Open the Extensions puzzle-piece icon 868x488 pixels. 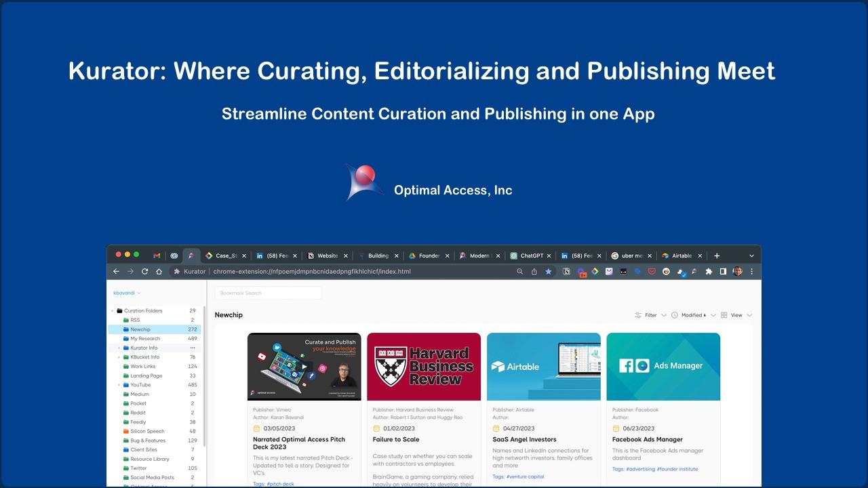coord(709,271)
